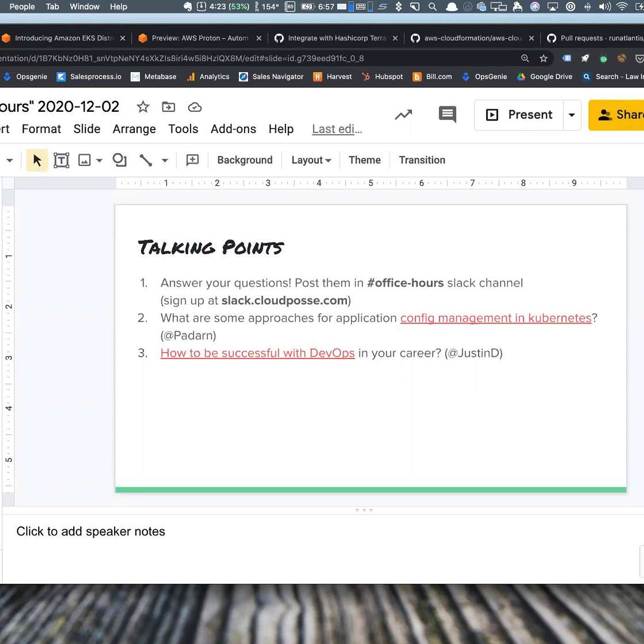
Task: Click to add speaker notes
Action: click(91, 531)
